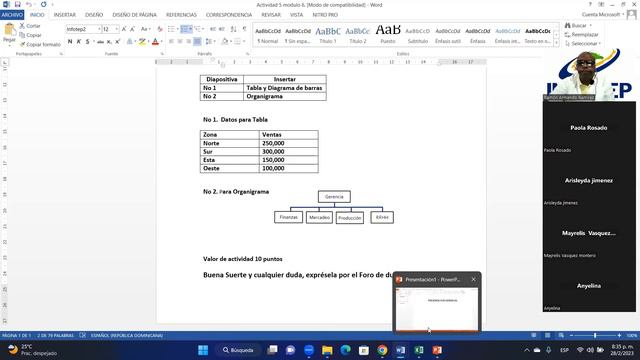
Task: Increase font size with grow font icon
Action: point(124,29)
